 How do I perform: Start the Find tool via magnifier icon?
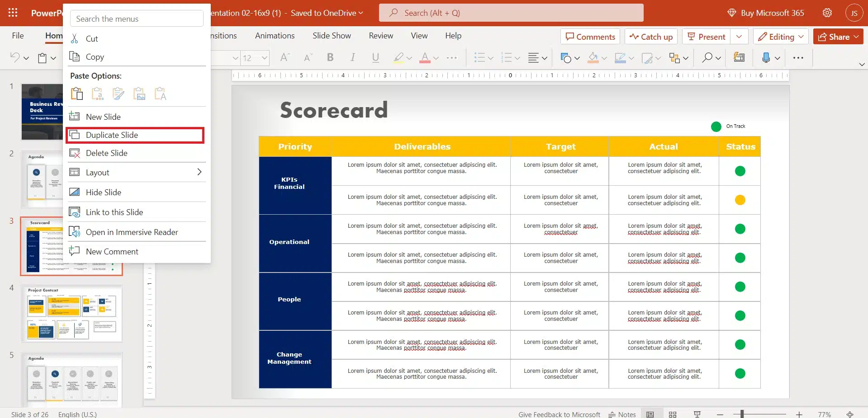(x=707, y=57)
